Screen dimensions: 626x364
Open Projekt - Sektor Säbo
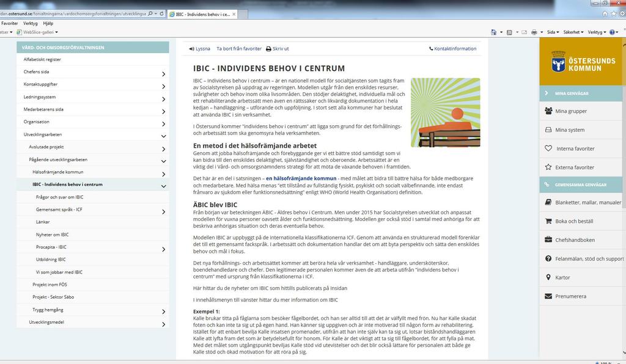point(53,297)
